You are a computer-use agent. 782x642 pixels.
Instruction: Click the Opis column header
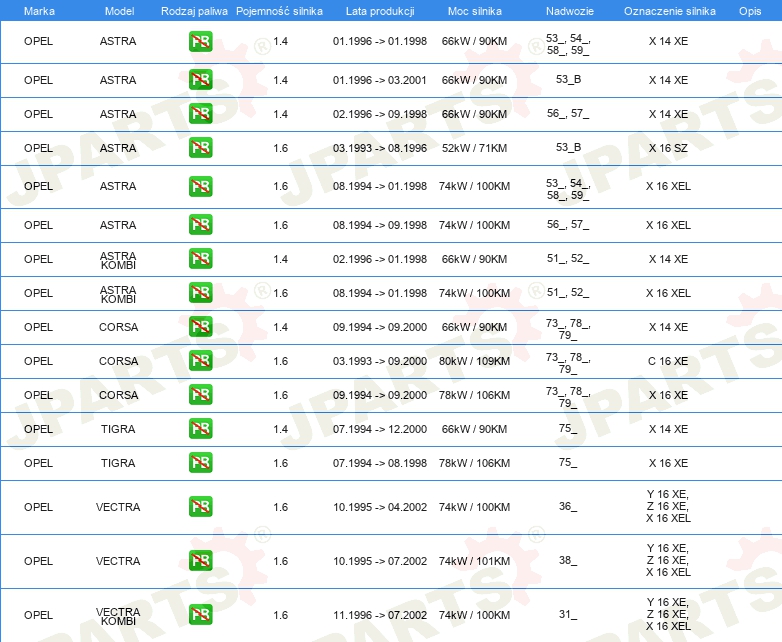tap(750, 11)
